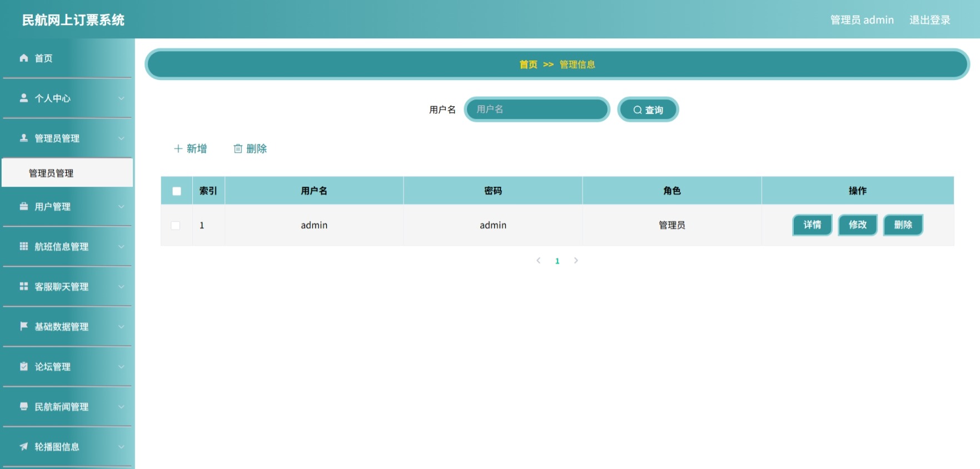Click the briefcase icon for 用户管理
Viewport: 980px width, 469px height.
(24, 206)
